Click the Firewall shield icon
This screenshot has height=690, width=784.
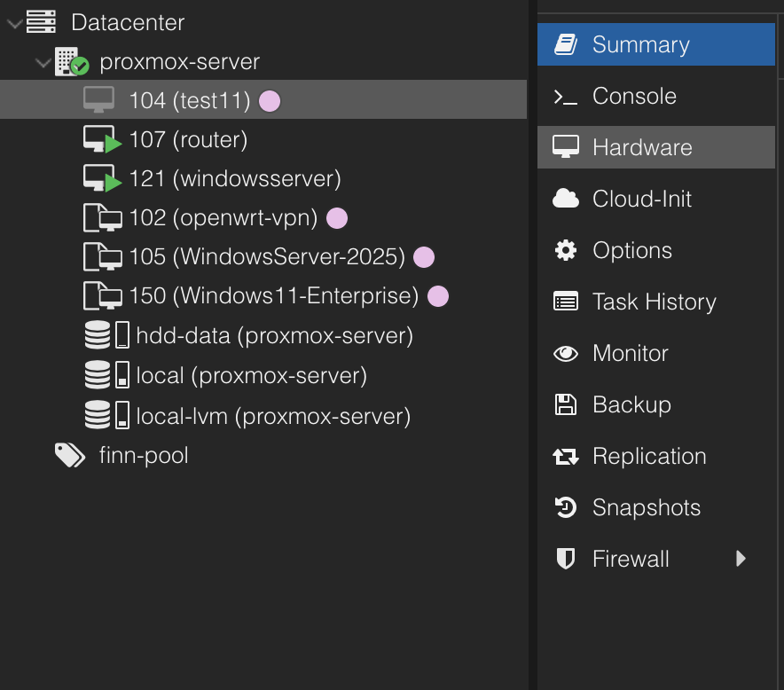(566, 560)
